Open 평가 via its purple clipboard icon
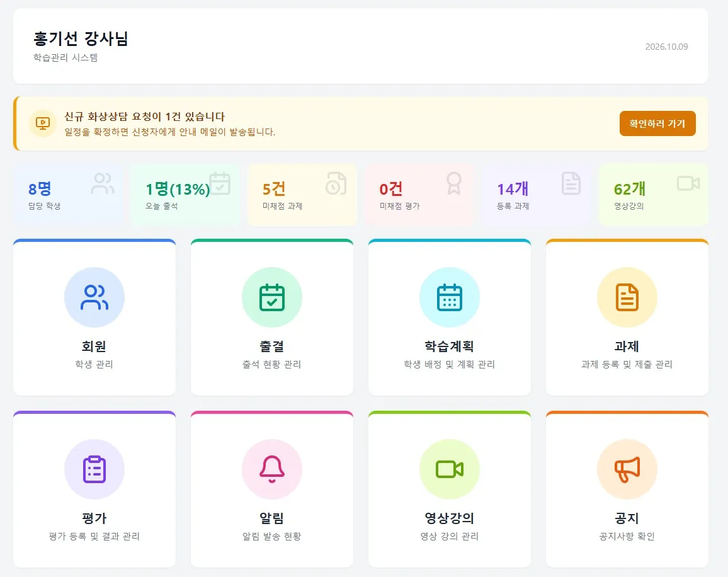 pos(94,469)
